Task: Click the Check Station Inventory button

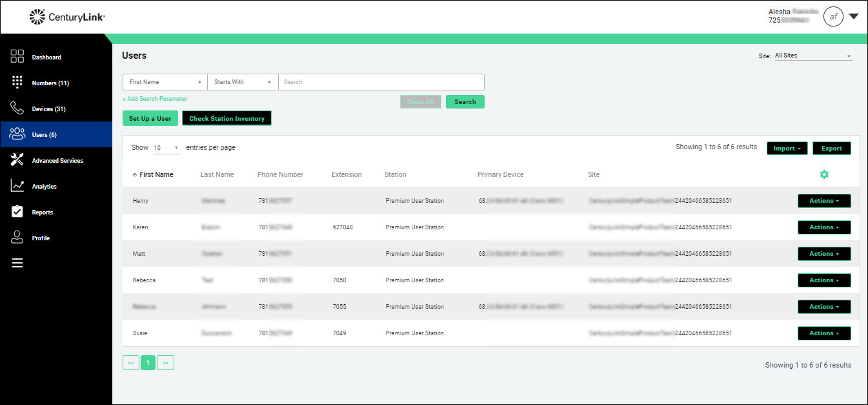Action: coord(227,118)
